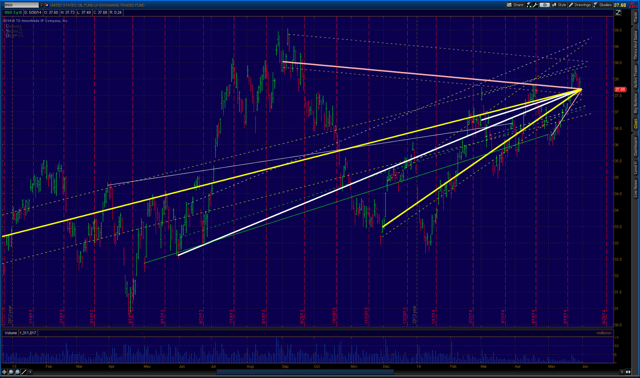The width and height of the screenshot is (640, 378).
Task: Open the Share menu in top toolbar
Action: coord(515,5)
